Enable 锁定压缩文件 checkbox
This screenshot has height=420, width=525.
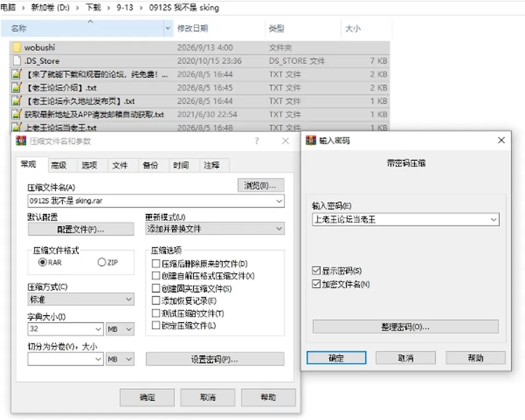156,325
